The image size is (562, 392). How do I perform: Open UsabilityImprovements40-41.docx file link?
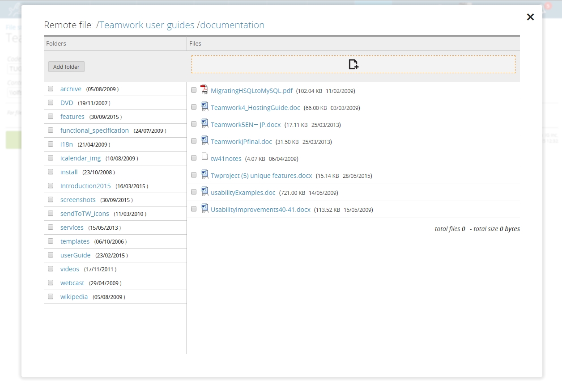point(260,209)
